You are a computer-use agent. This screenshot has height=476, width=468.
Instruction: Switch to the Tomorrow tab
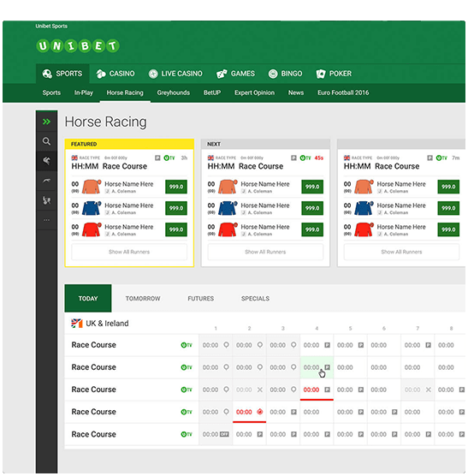(x=143, y=299)
